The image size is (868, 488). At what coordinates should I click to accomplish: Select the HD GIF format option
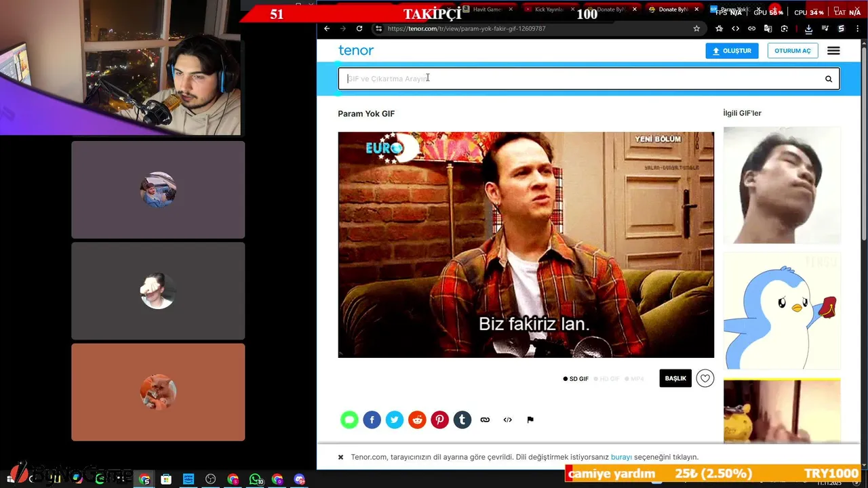click(607, 379)
